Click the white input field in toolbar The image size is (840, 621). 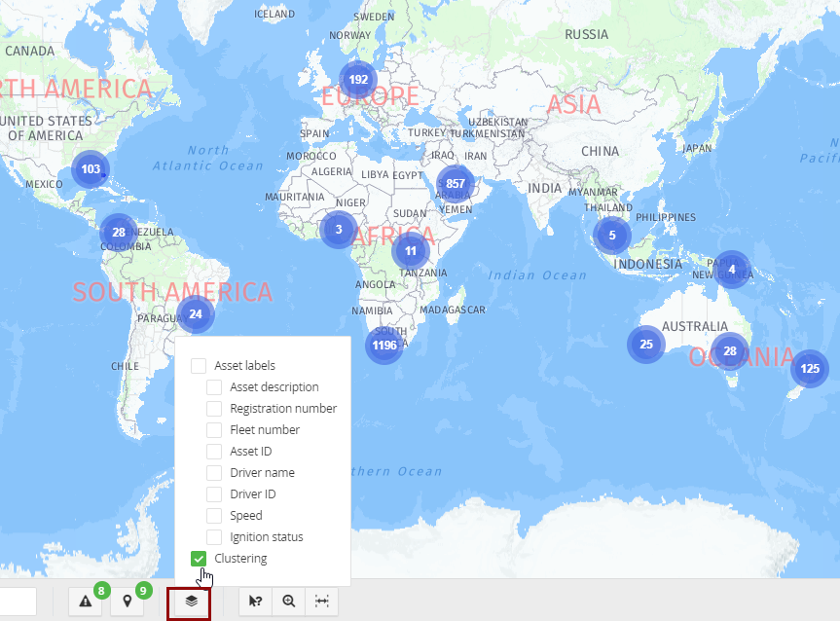tap(18, 602)
